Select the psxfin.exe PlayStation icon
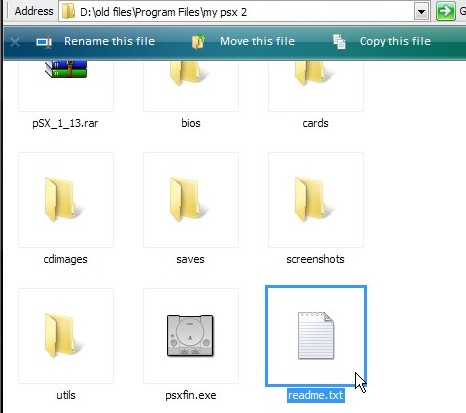Screen dimensions: 466x413 click(x=190, y=335)
